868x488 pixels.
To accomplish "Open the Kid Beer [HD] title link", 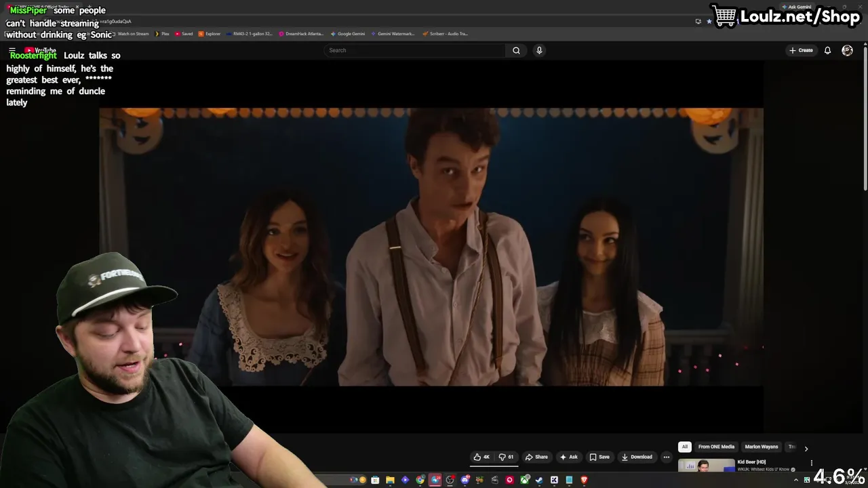I will (x=751, y=462).
